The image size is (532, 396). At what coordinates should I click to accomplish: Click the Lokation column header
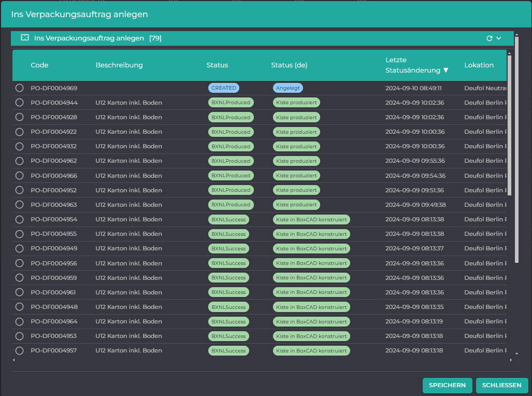tap(479, 65)
